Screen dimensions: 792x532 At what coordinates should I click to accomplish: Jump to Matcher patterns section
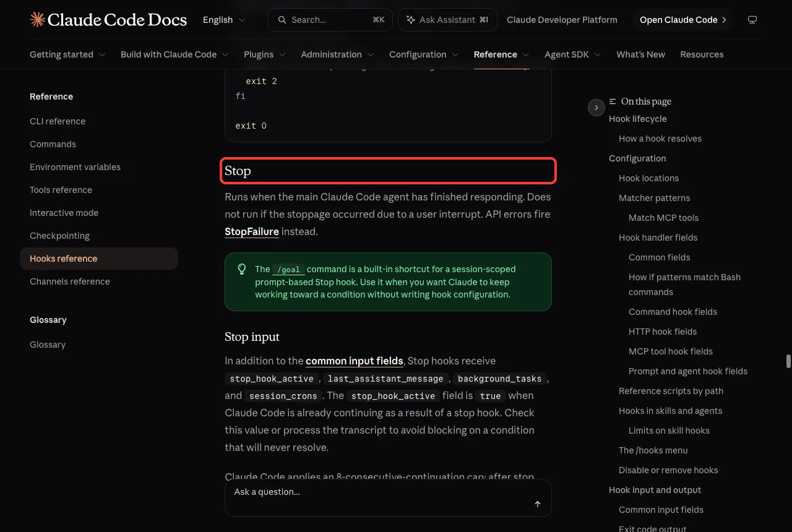click(x=654, y=198)
